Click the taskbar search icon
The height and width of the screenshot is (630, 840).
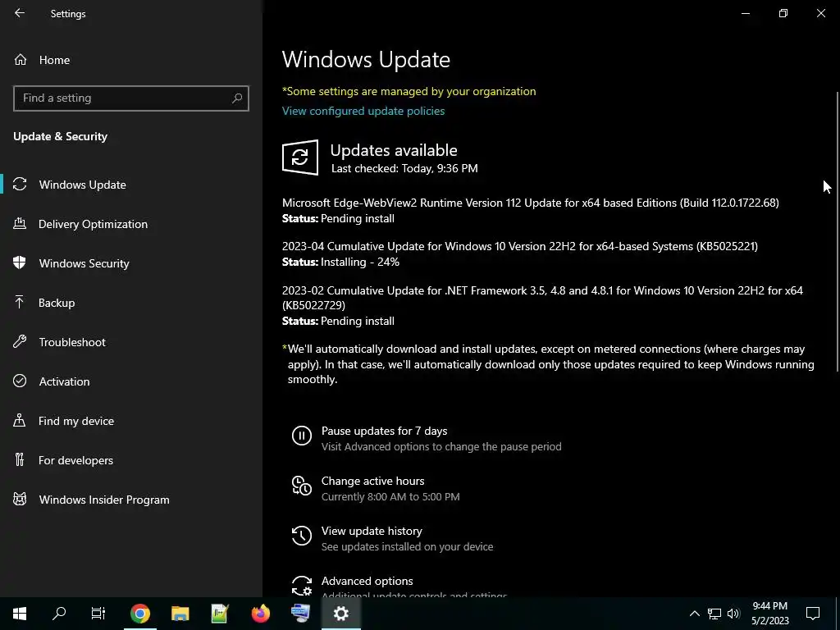(x=59, y=614)
